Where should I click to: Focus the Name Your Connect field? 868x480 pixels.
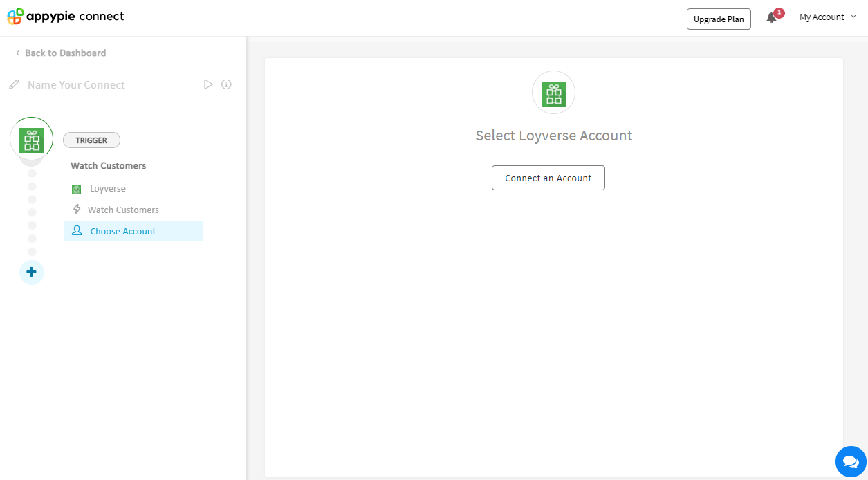pos(108,85)
